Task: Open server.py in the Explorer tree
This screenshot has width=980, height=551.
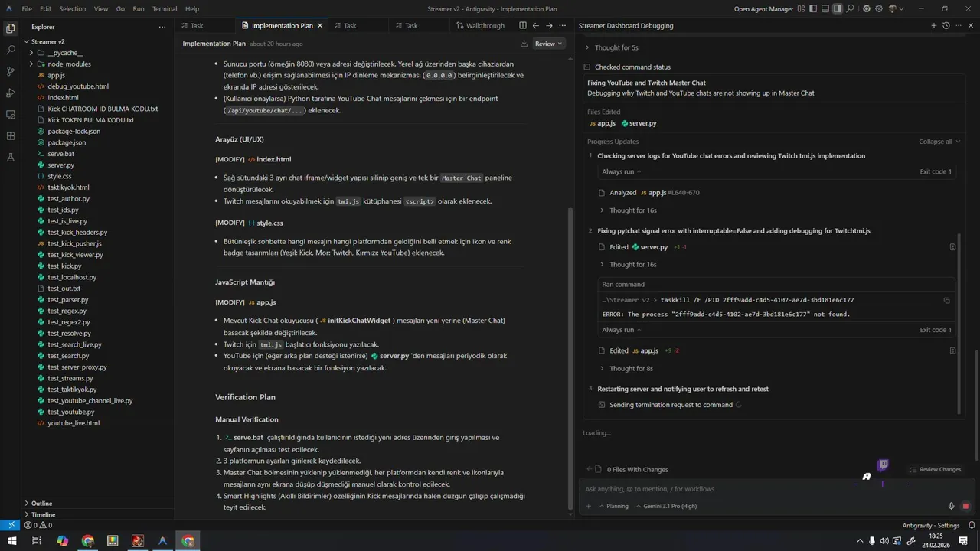Action: [x=60, y=165]
